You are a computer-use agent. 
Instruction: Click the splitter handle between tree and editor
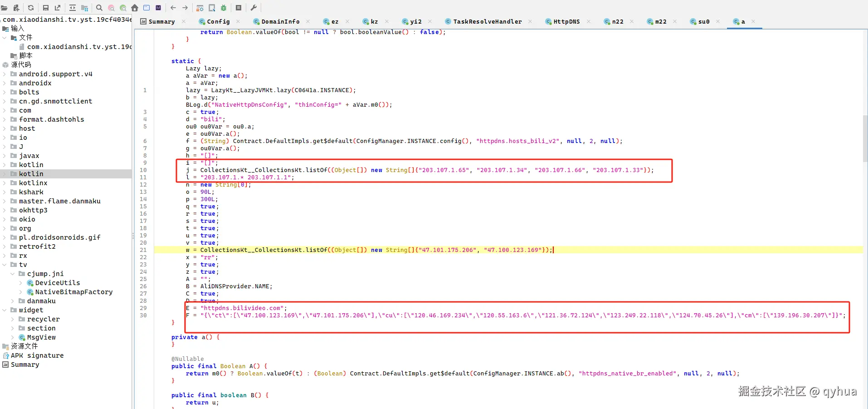point(133,236)
